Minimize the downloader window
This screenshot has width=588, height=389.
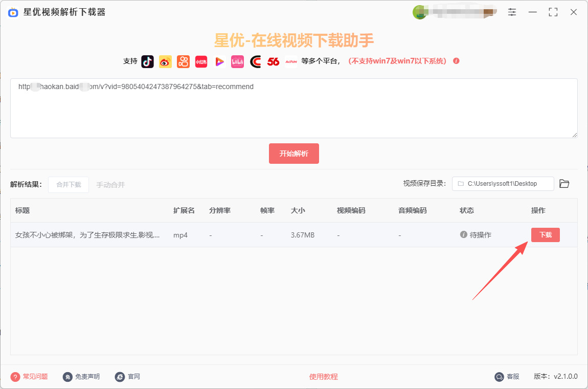coord(532,12)
